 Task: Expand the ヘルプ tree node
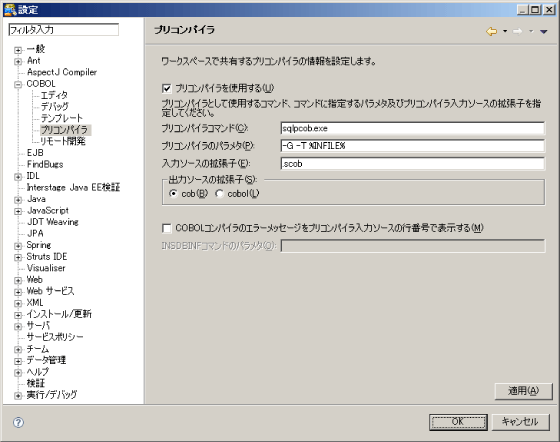pyautogui.click(x=18, y=373)
